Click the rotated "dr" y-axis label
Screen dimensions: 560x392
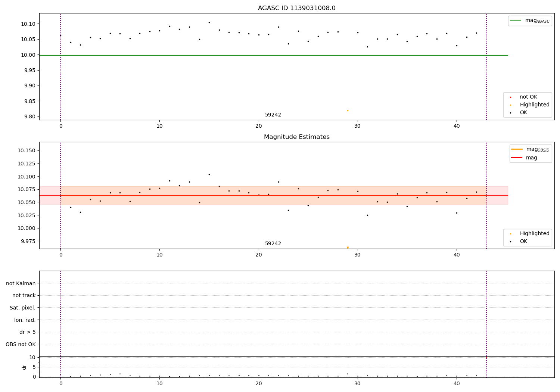pos(24,367)
